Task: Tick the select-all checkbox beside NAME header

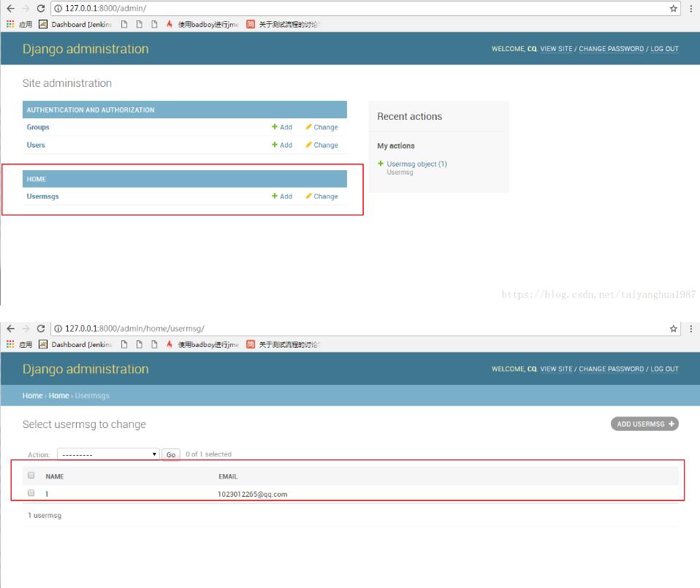Action: click(31, 476)
